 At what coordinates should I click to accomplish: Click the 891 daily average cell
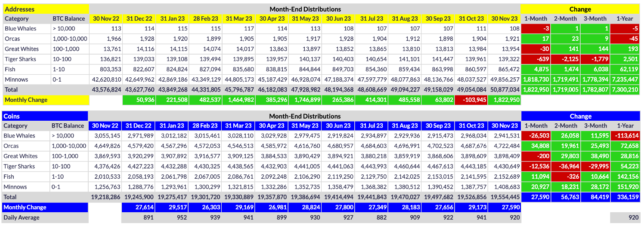tap(139, 217)
